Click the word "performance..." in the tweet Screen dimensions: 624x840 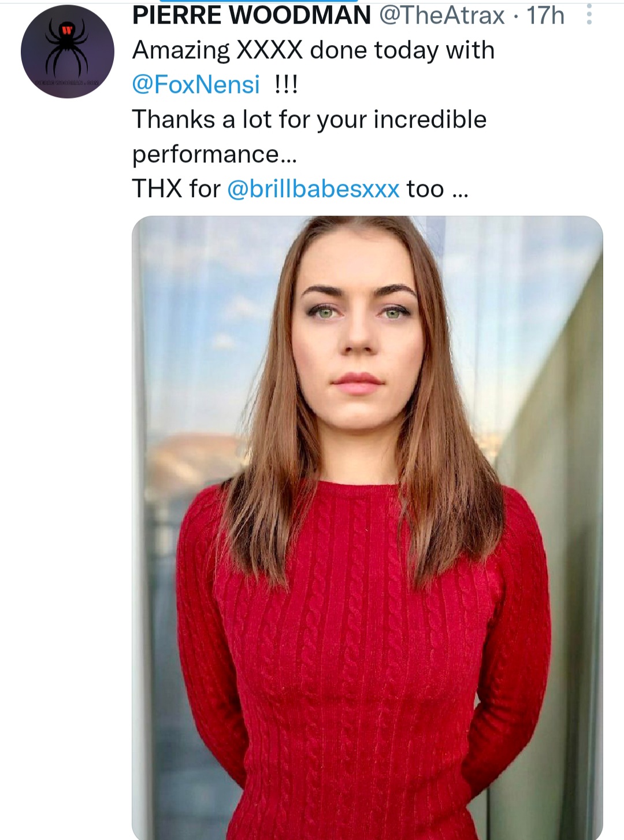(x=214, y=154)
